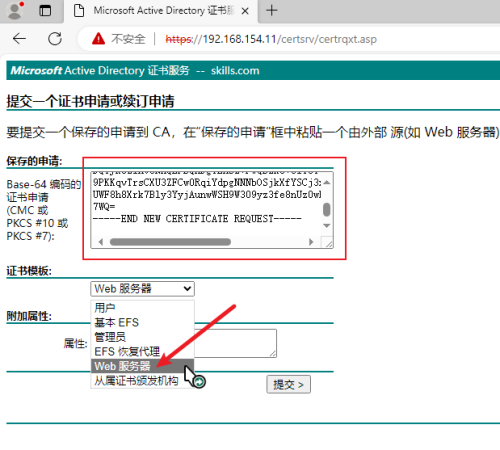Choose 用户 template option

point(142,307)
